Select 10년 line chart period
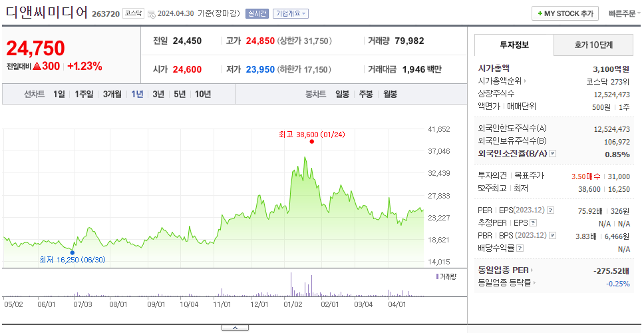Viewport: 644px width, 333px height. pyautogui.click(x=203, y=94)
